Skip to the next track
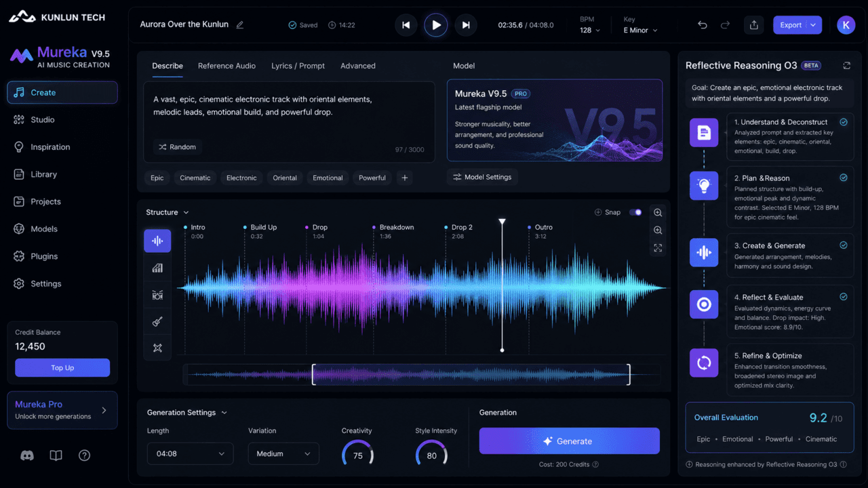The height and width of the screenshot is (488, 868). click(466, 25)
